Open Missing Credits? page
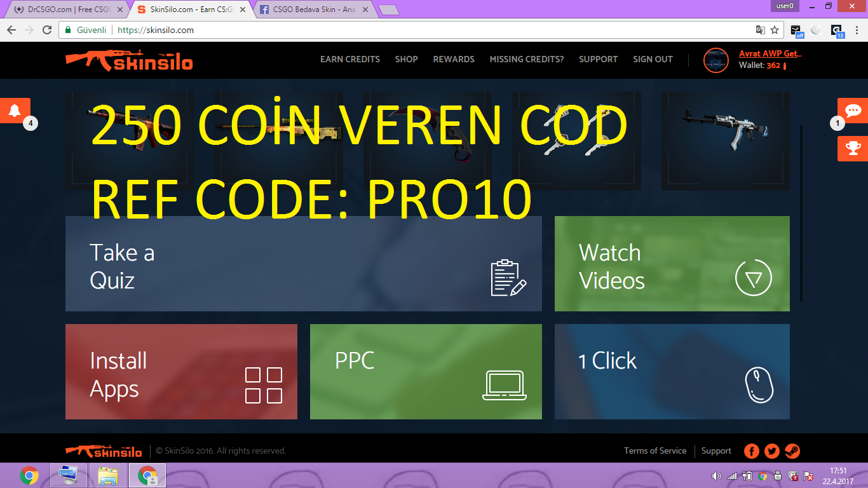 527,59
